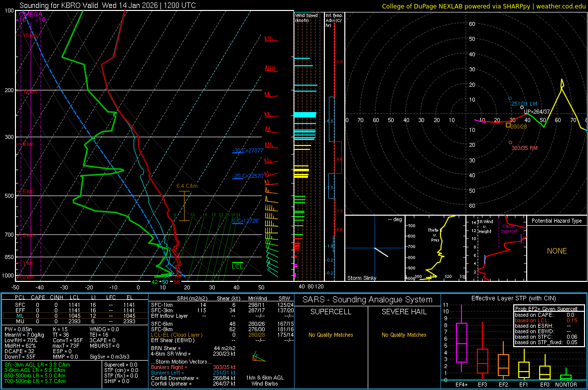Image resolution: width=588 pixels, height=390 pixels.
Task: Select the highlighted ML parcel row
Action: tap(75, 316)
